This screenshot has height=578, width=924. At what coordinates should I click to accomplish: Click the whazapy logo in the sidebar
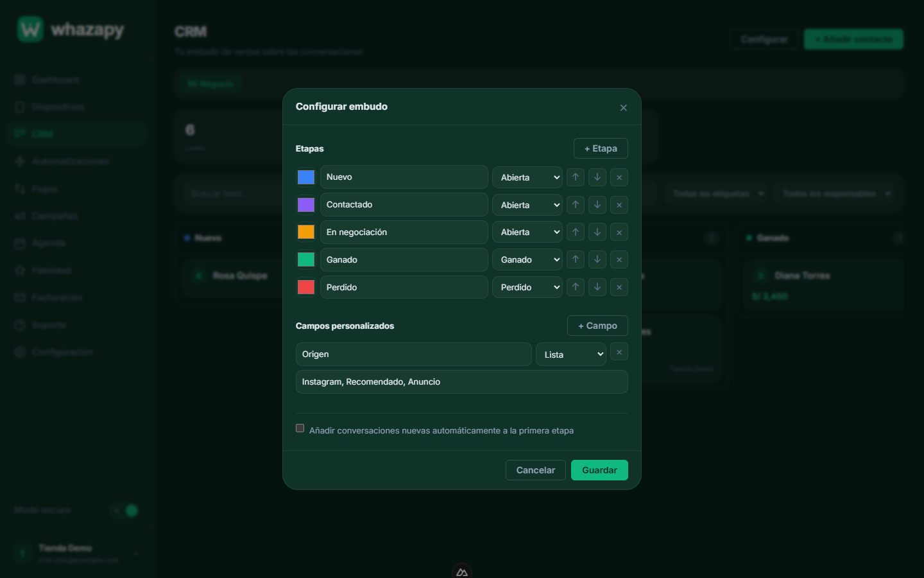[x=71, y=30]
